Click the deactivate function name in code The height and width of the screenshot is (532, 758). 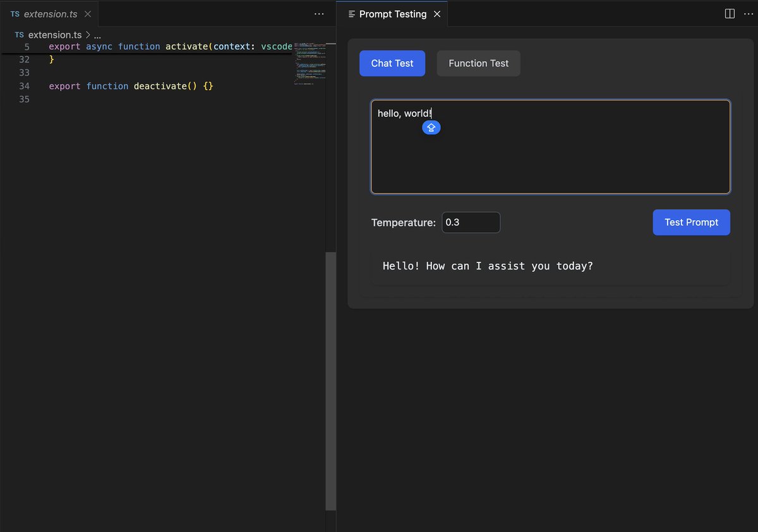pyautogui.click(x=160, y=86)
